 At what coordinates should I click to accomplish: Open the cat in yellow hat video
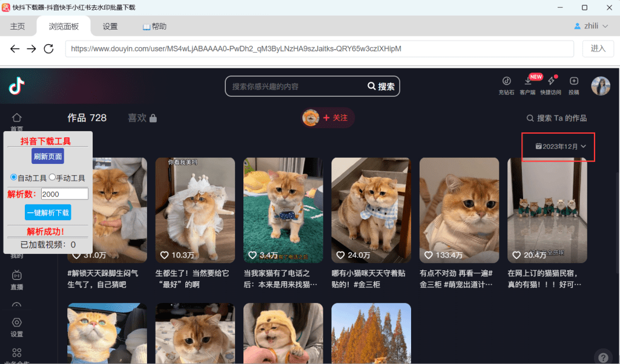(283, 333)
